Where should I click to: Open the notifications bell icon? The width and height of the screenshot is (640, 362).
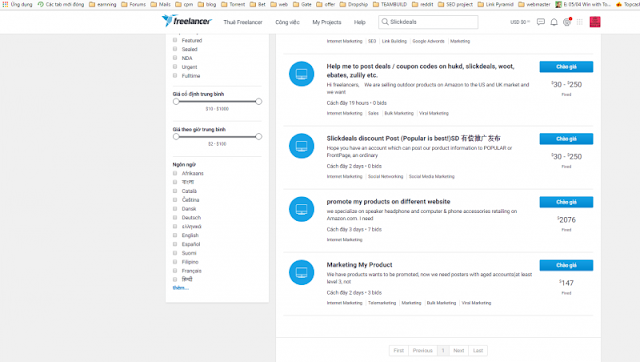[554, 22]
